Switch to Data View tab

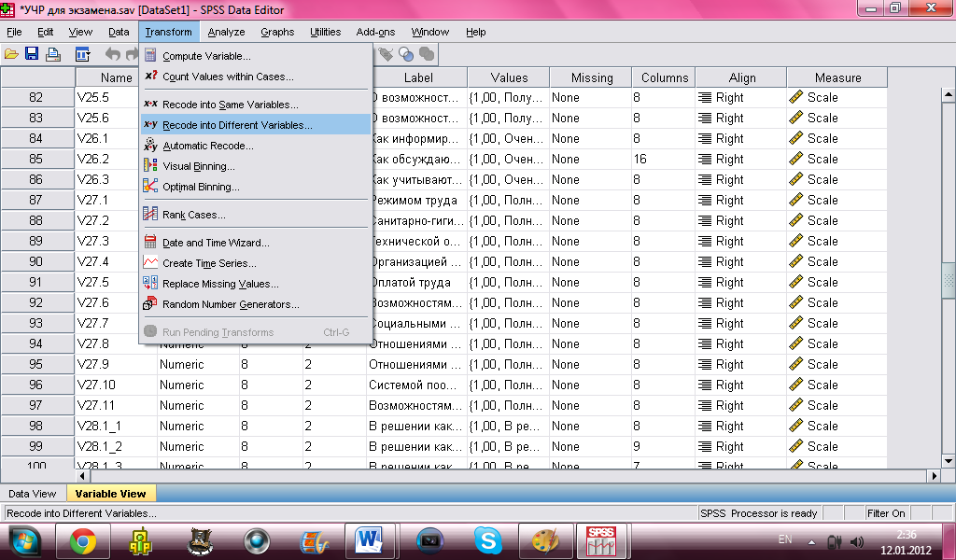click(x=33, y=494)
